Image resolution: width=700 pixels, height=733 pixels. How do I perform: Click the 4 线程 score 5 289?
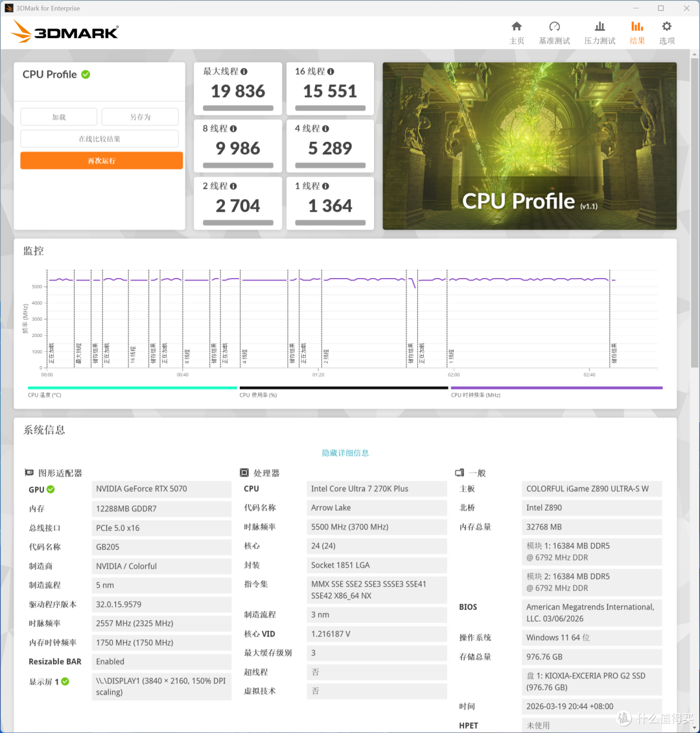tap(330, 148)
